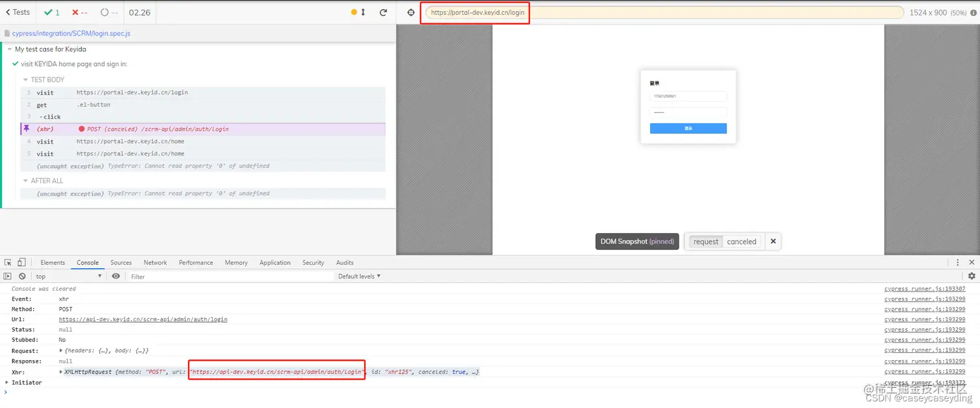Click the blue login button in preview
The image size is (980, 408).
pos(688,128)
